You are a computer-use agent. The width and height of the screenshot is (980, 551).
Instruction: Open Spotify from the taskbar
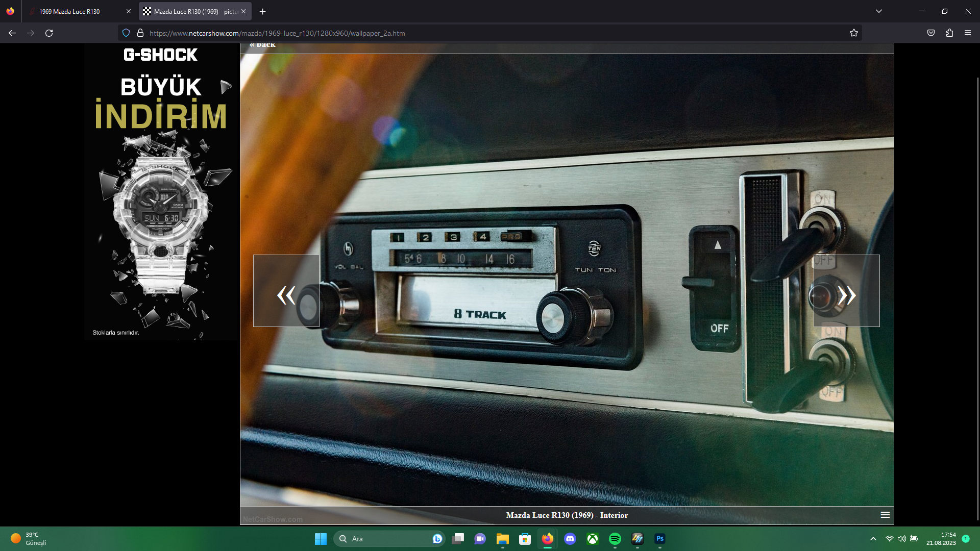(x=615, y=539)
